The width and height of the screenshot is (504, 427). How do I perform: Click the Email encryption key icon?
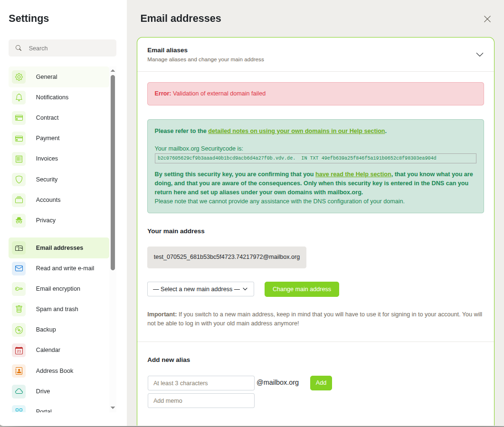[x=19, y=289]
